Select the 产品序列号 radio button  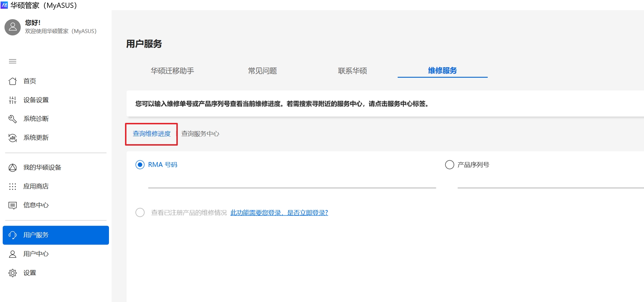coord(449,165)
